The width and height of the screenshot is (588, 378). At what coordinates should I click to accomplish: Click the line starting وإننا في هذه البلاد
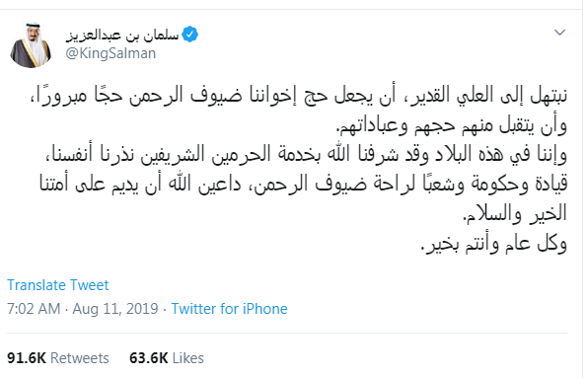[x=306, y=155]
